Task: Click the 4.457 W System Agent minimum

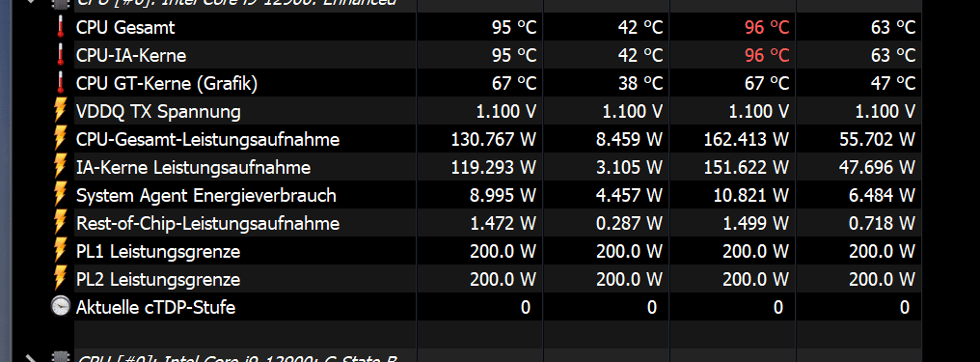Action: (x=629, y=195)
